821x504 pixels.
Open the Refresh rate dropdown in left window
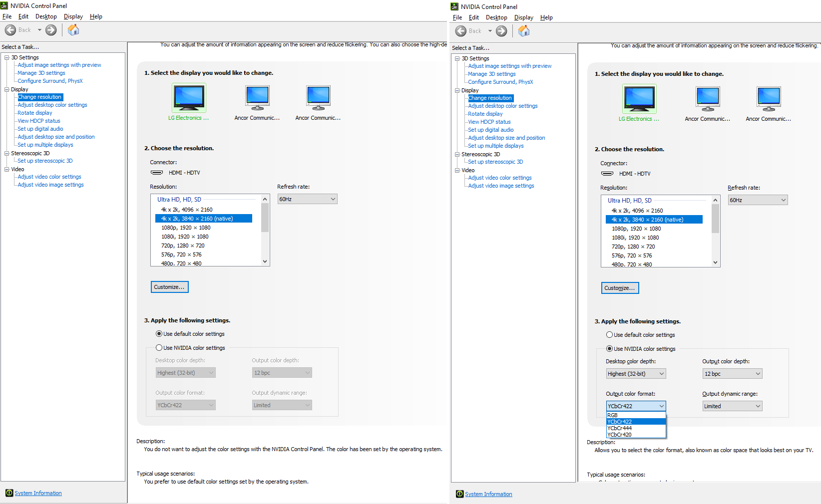[307, 199]
